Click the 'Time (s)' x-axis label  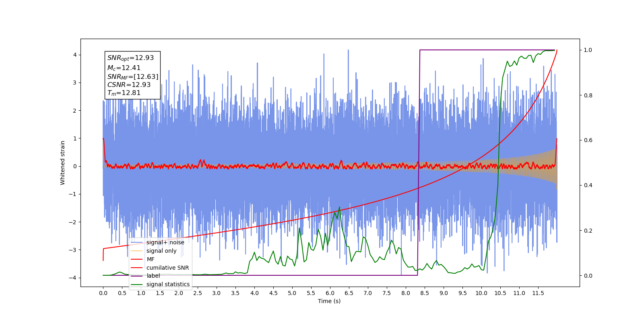coord(329,301)
